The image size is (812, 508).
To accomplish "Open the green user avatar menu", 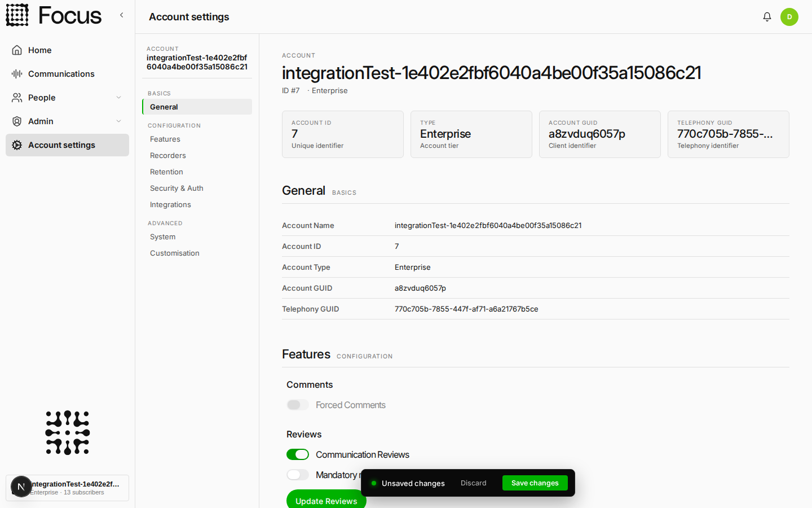I will coord(789,17).
